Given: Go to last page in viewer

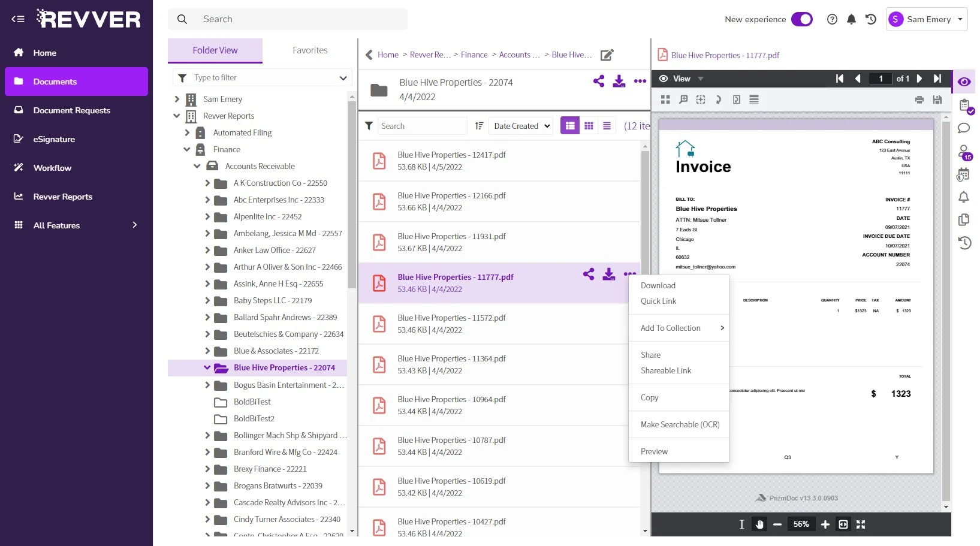Looking at the screenshot, I should [937, 79].
